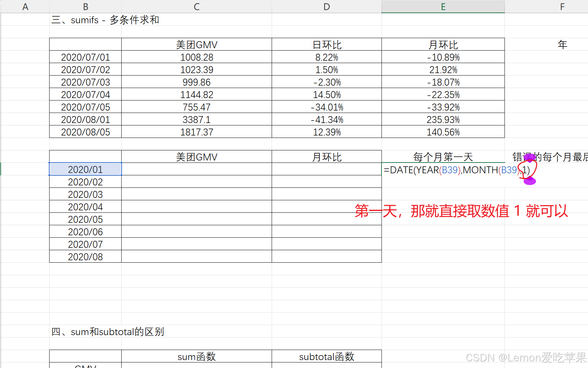Image resolution: width=588 pixels, height=368 pixels.
Task: Click GMV value 1817.37
Action: (196, 132)
